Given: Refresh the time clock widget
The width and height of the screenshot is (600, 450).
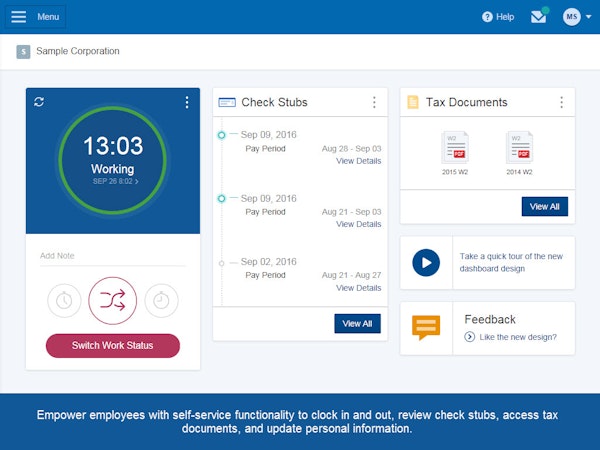Looking at the screenshot, I should [39, 102].
